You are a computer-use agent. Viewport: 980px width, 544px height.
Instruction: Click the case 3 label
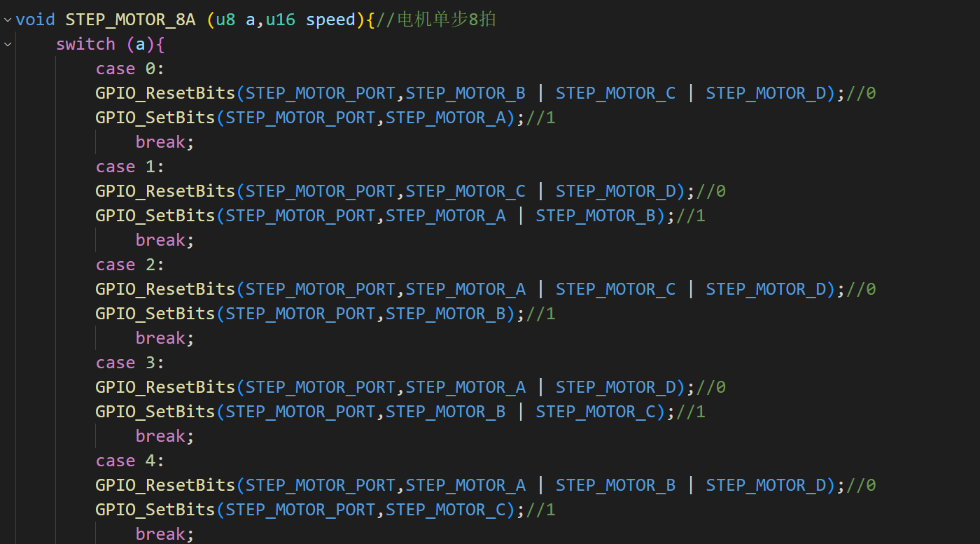coord(129,363)
